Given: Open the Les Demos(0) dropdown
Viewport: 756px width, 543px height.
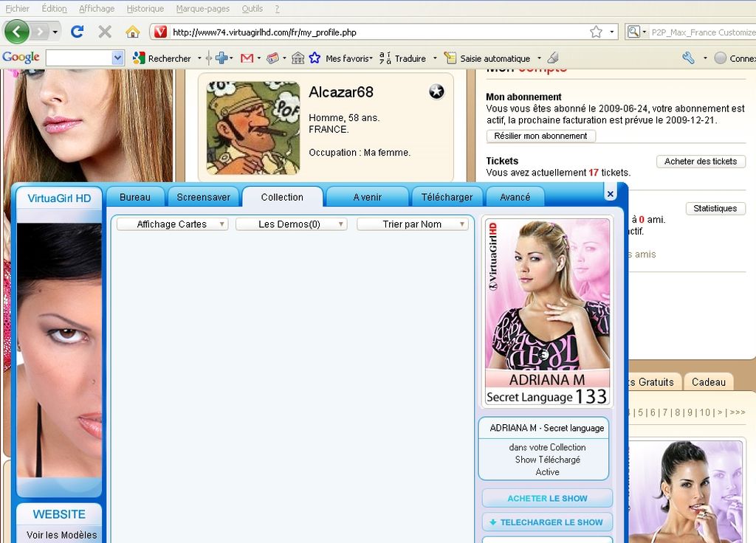Looking at the screenshot, I should [x=291, y=224].
